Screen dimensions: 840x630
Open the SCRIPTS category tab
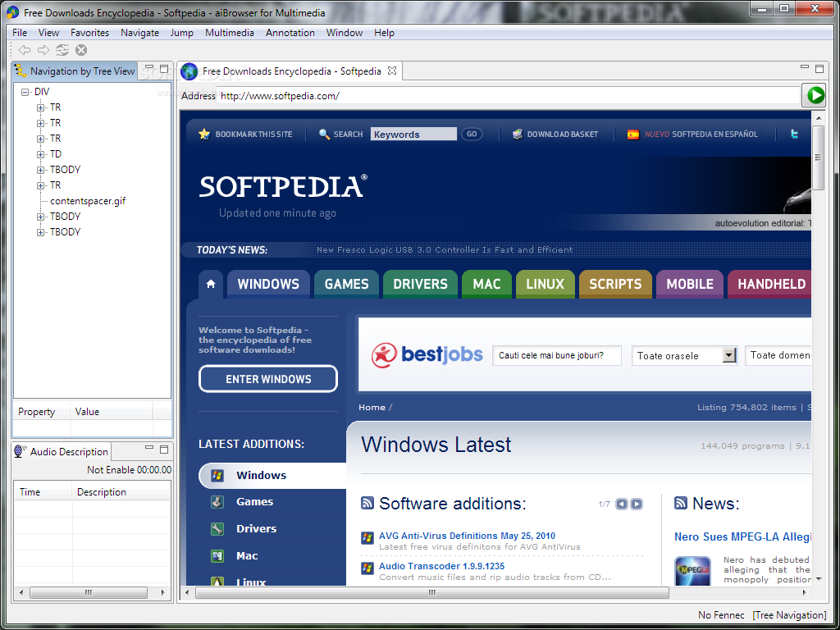[615, 284]
